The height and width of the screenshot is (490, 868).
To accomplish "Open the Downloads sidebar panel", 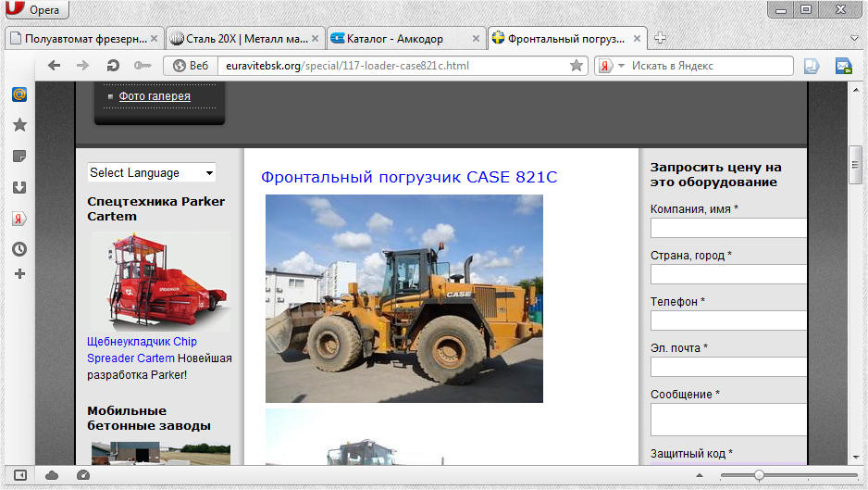I will [19, 187].
